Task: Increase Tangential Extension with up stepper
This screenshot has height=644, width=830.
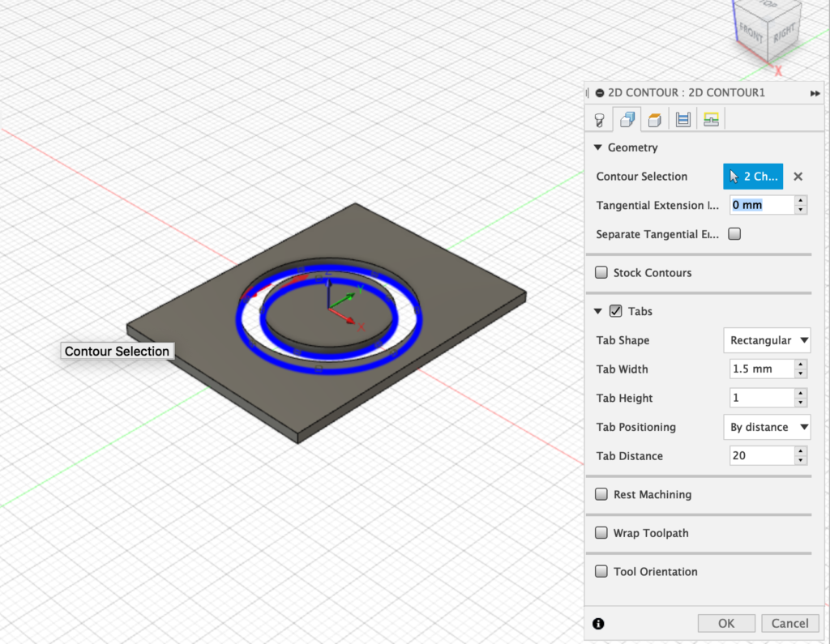Action: (801, 201)
